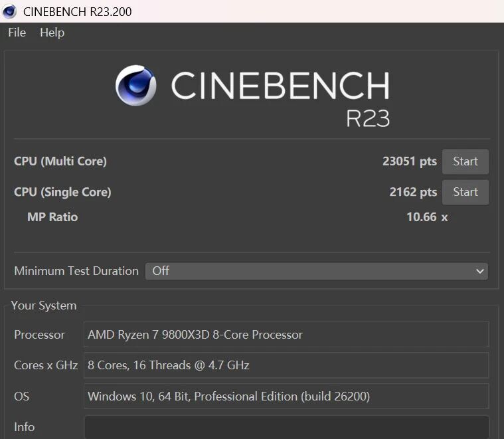Click the CPU (Single Core) label

pyautogui.click(x=62, y=192)
